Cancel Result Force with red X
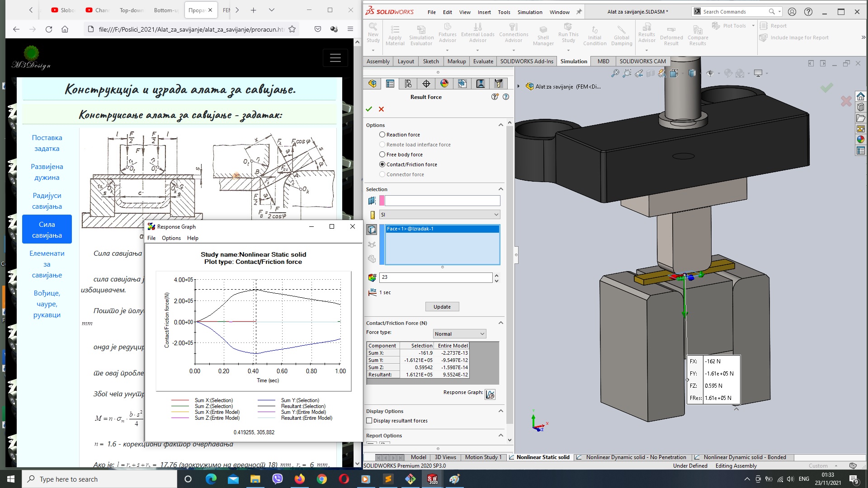The width and height of the screenshot is (868, 488). tap(382, 109)
